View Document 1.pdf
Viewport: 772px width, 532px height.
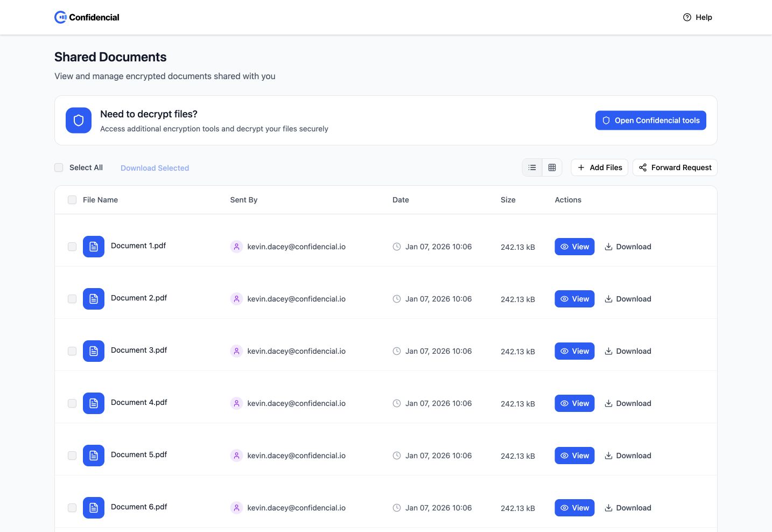(x=574, y=247)
